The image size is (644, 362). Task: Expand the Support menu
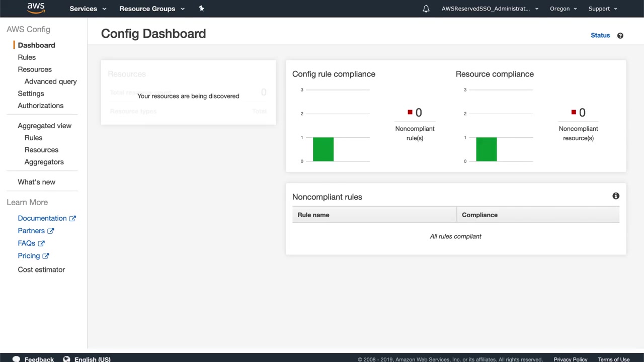point(602,9)
